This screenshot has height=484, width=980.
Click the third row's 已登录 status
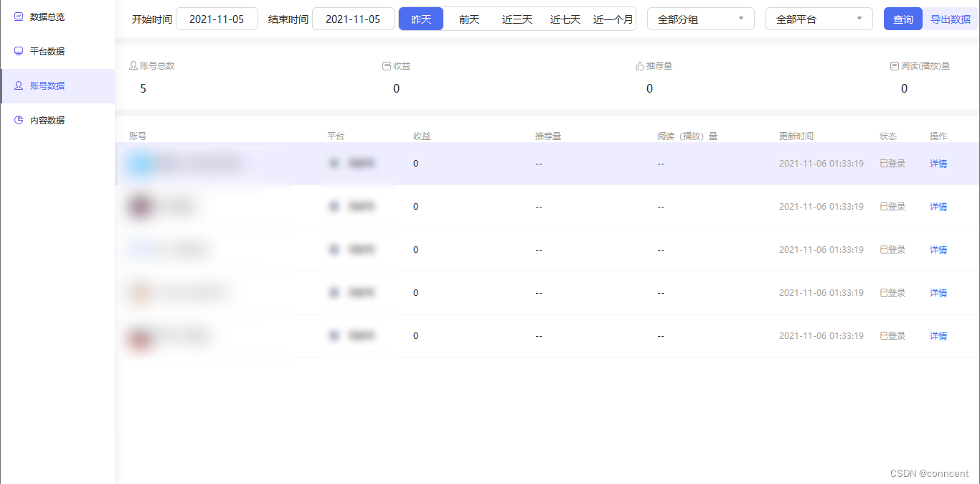click(x=892, y=250)
